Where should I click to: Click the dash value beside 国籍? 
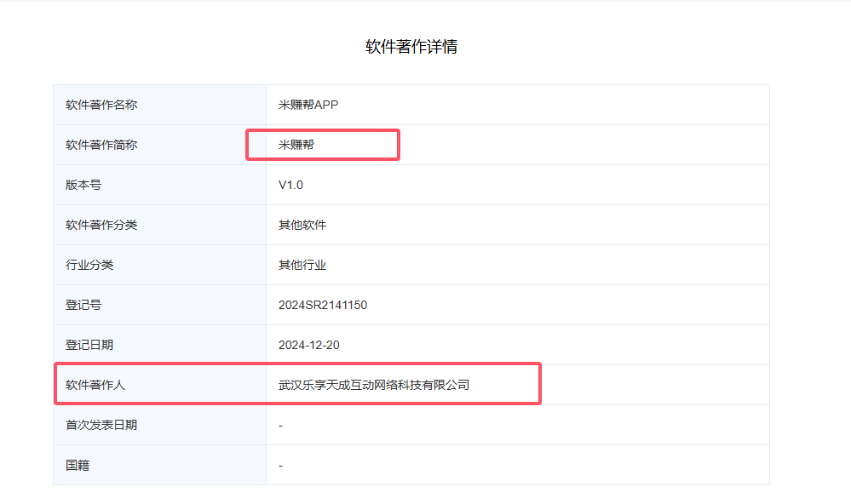(x=281, y=465)
